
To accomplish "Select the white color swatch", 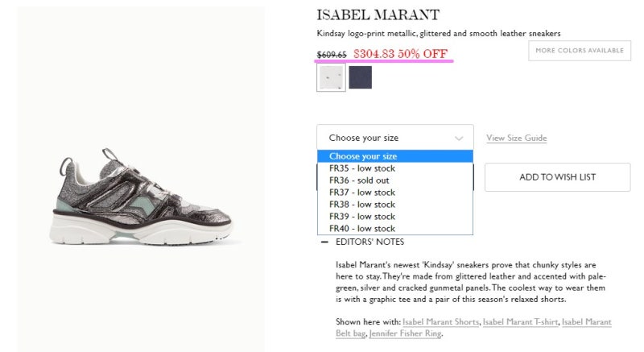I will pyautogui.click(x=331, y=77).
